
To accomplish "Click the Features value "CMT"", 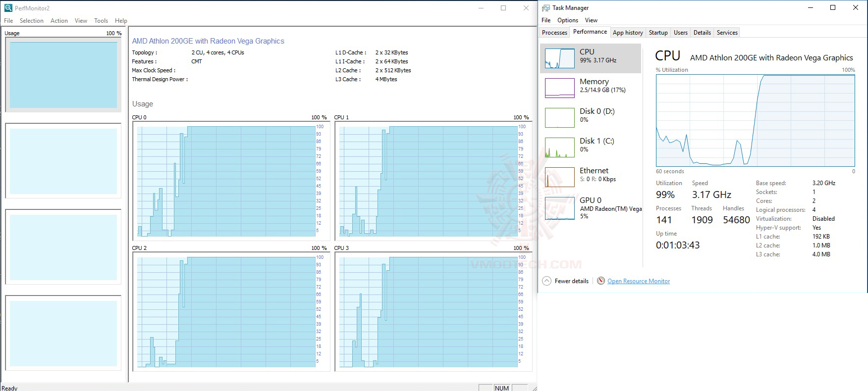I will click(197, 61).
